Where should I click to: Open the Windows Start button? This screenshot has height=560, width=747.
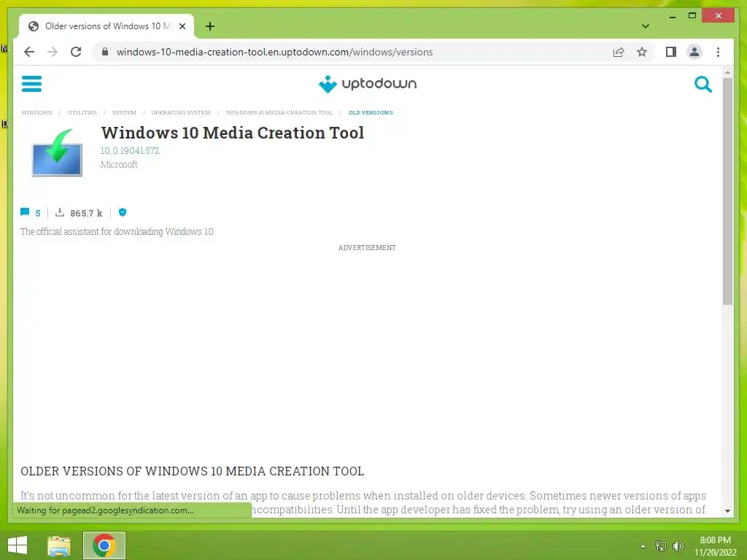pos(18,545)
